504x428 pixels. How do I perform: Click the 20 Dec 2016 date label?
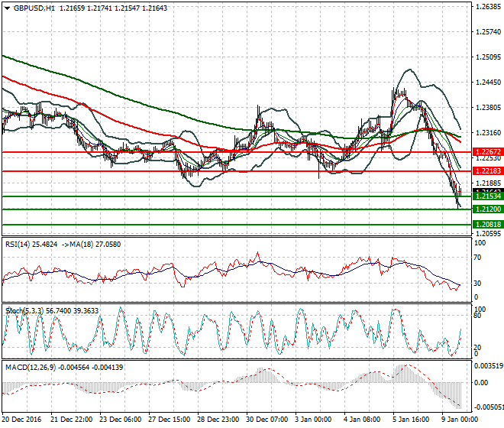[x=21, y=420]
